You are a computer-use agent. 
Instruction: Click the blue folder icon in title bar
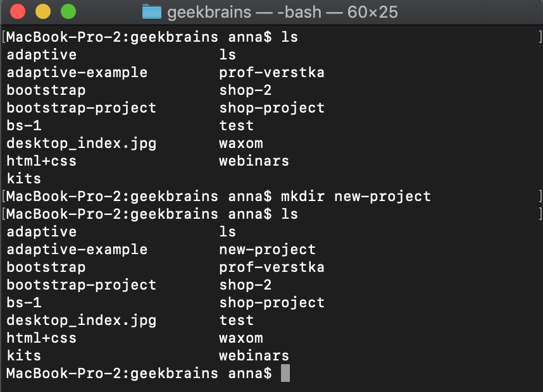(x=152, y=11)
